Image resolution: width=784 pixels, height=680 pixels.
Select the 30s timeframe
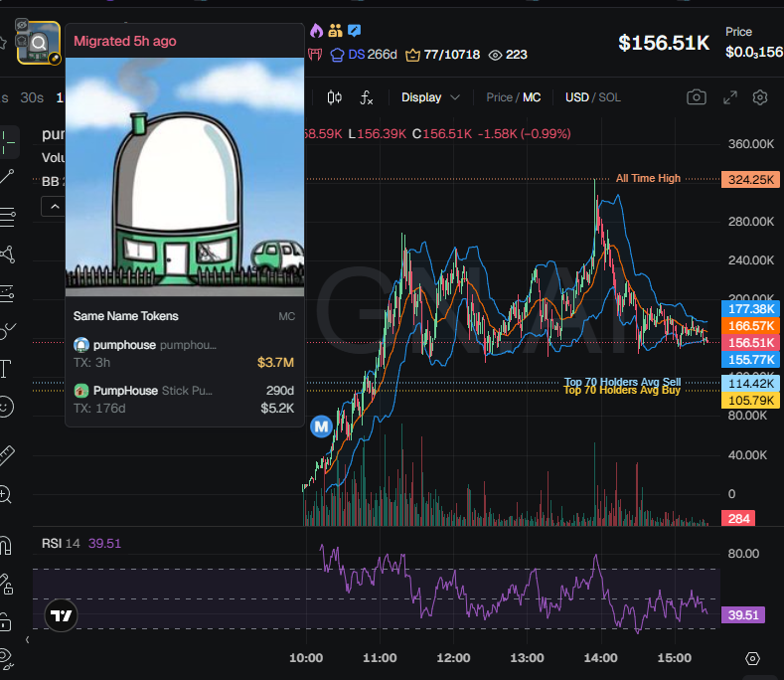(x=32, y=97)
